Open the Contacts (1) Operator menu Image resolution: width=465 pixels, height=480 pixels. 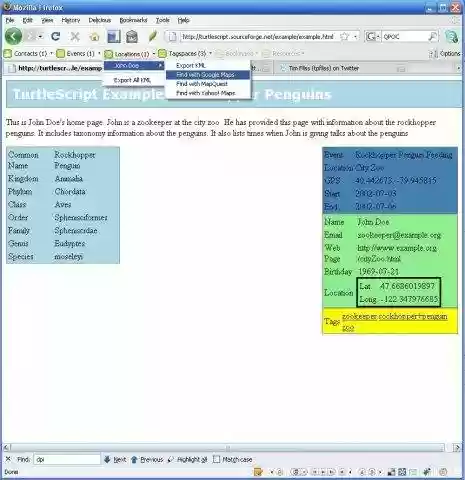point(28,53)
